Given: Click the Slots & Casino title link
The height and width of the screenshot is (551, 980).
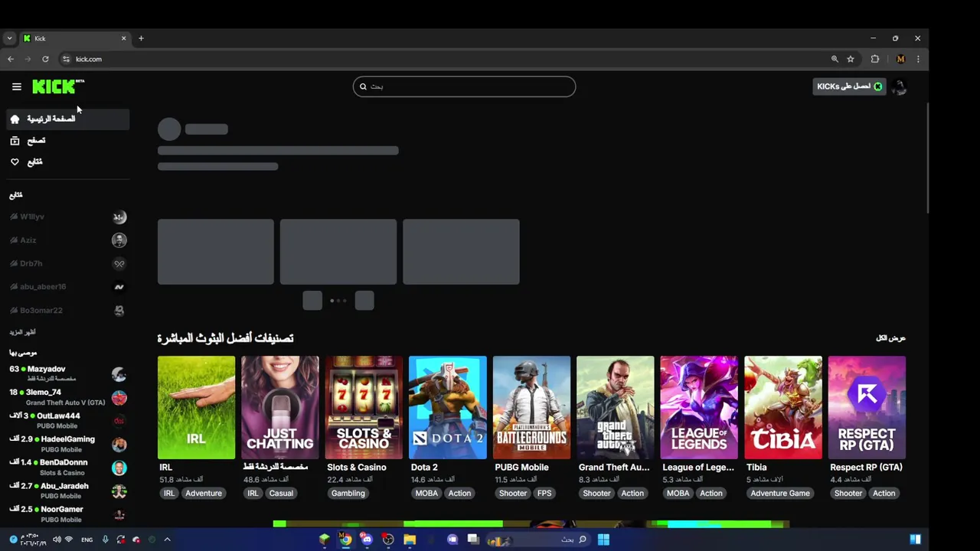Looking at the screenshot, I should pyautogui.click(x=357, y=467).
